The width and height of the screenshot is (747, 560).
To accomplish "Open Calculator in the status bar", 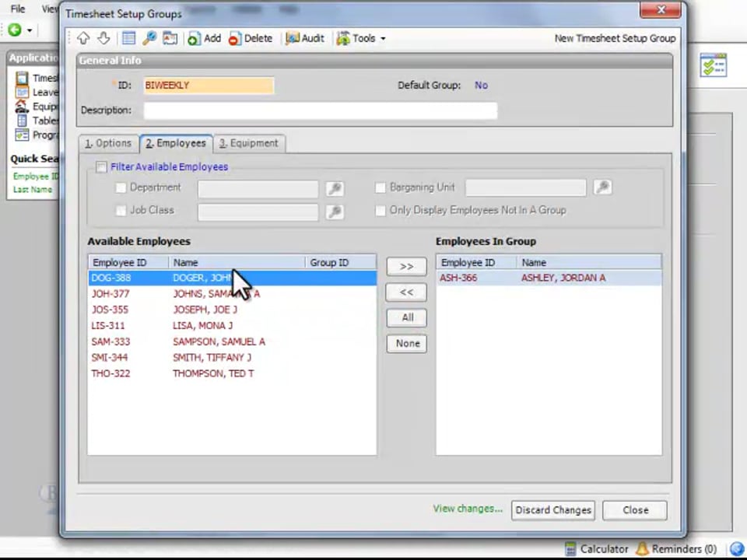I will coord(597,549).
